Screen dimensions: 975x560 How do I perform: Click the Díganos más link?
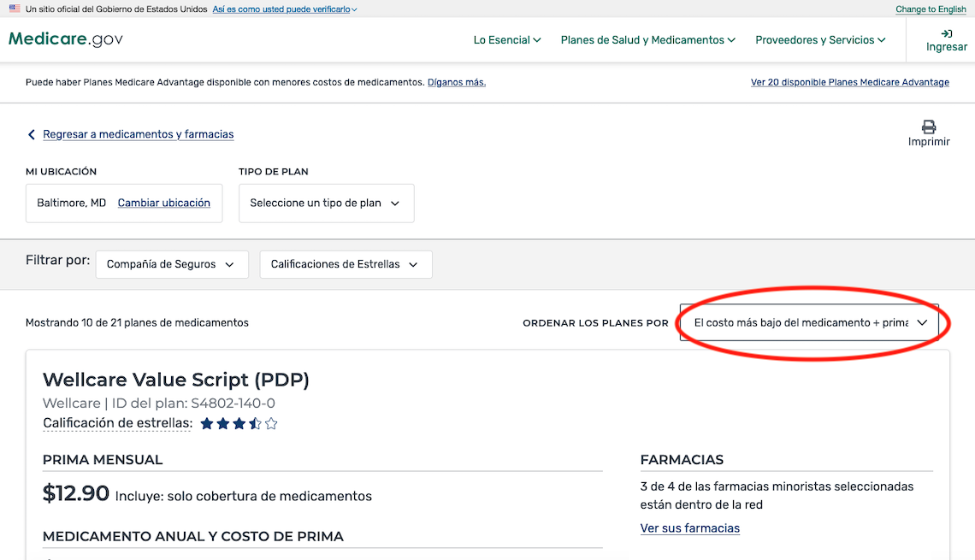[456, 82]
